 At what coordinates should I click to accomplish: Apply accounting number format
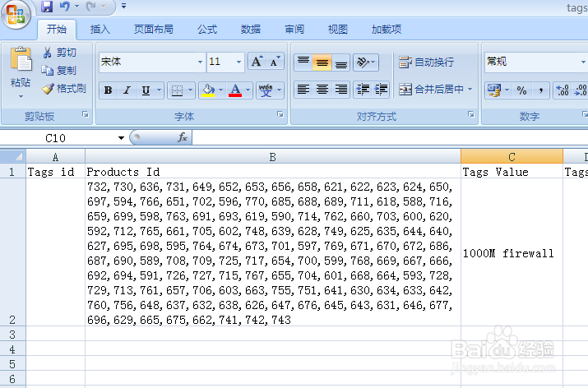tap(494, 90)
